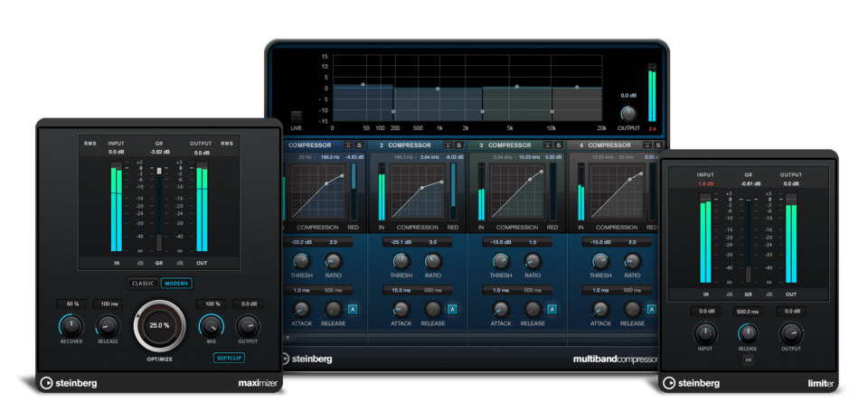This screenshot has height=420, width=868.
Task: Bypass band 2 compressor
Action: click(x=448, y=145)
